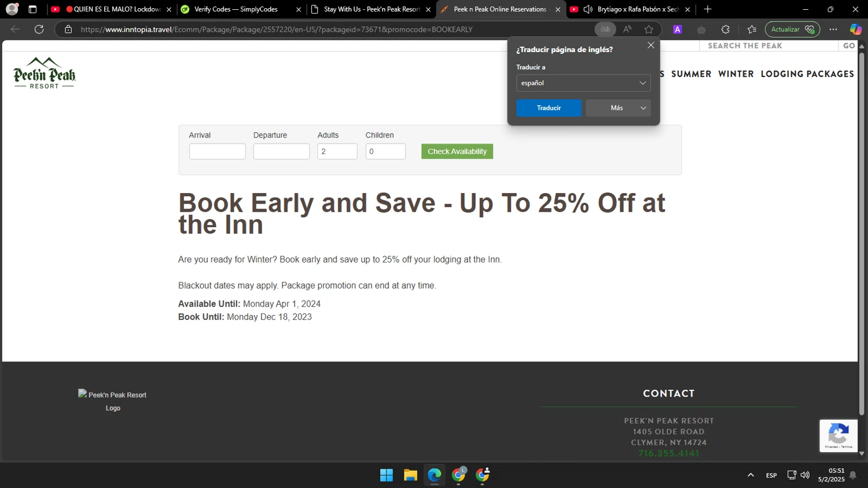Click the Arrival date field
868x488 pixels.
217,151
